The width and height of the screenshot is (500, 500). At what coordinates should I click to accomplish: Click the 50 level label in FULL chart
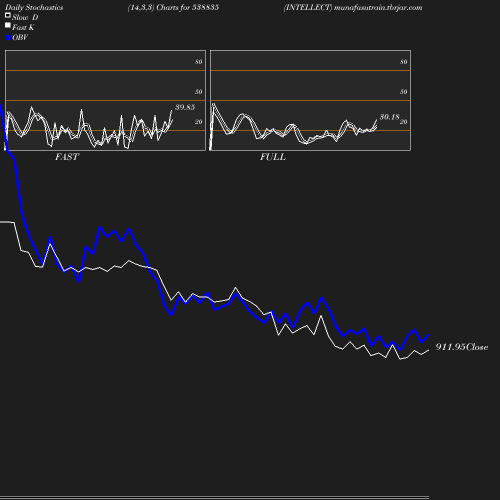(x=404, y=92)
